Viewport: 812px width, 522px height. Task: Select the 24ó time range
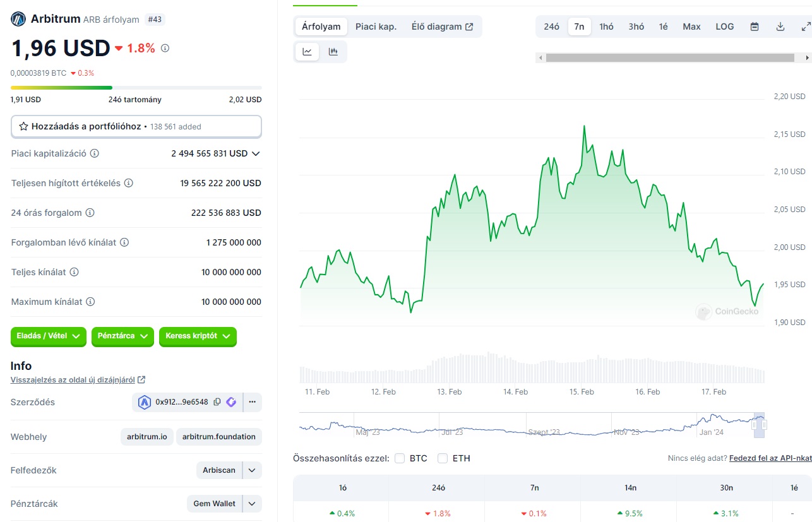(552, 27)
